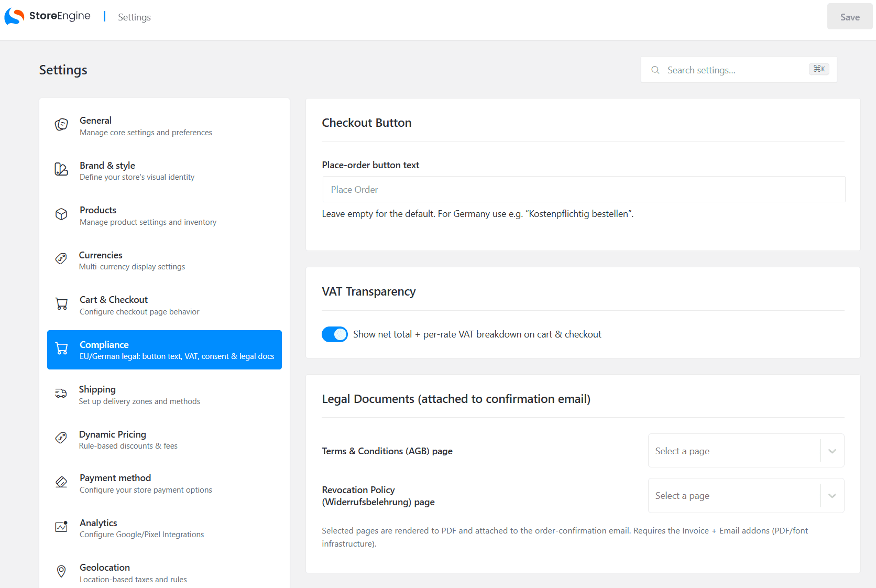
Task: Click the Currencies tag icon
Action: click(x=61, y=258)
